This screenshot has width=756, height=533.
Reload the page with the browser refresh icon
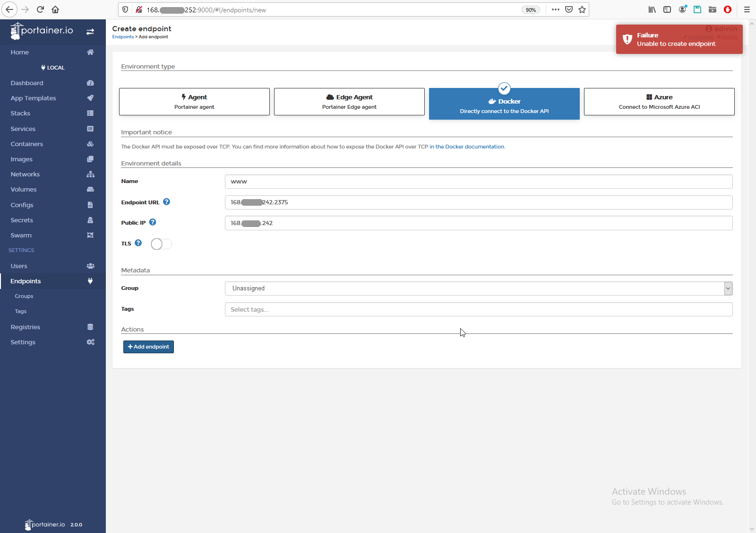coord(40,9)
